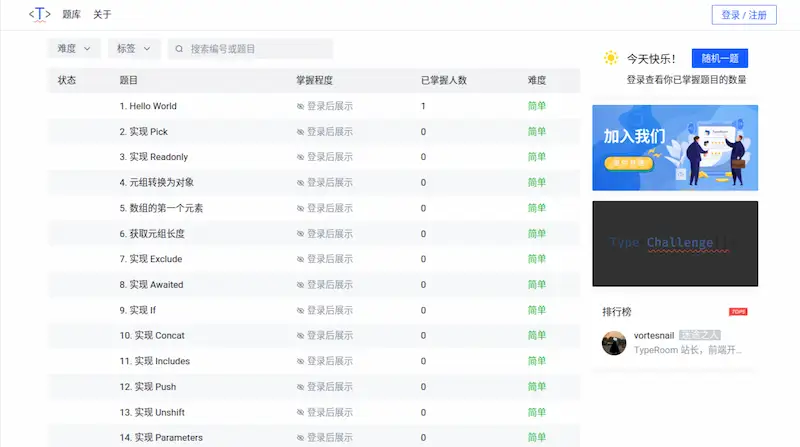Expand the 标签 tags dropdown
Image resolution: width=800 pixels, height=447 pixels.
[134, 49]
